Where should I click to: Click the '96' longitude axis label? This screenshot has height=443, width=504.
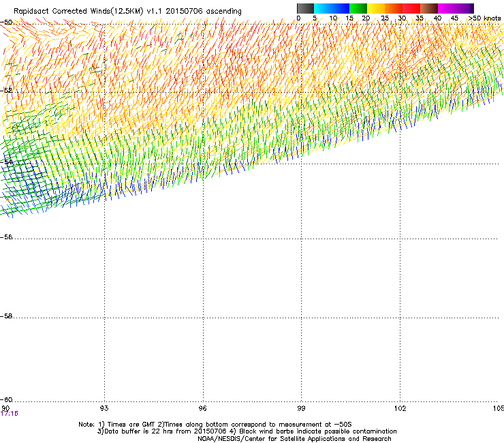[203, 408]
